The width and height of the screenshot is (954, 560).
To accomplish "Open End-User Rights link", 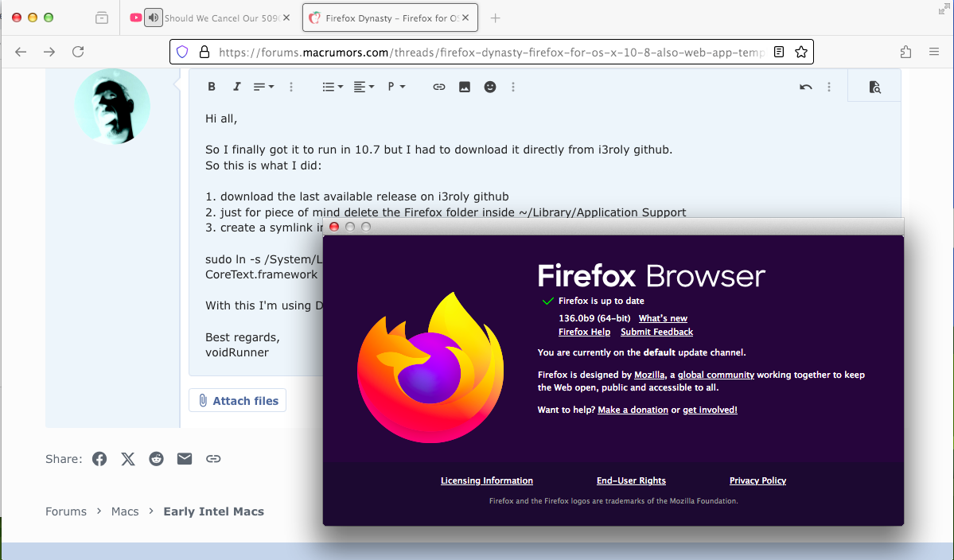I will pyautogui.click(x=631, y=480).
